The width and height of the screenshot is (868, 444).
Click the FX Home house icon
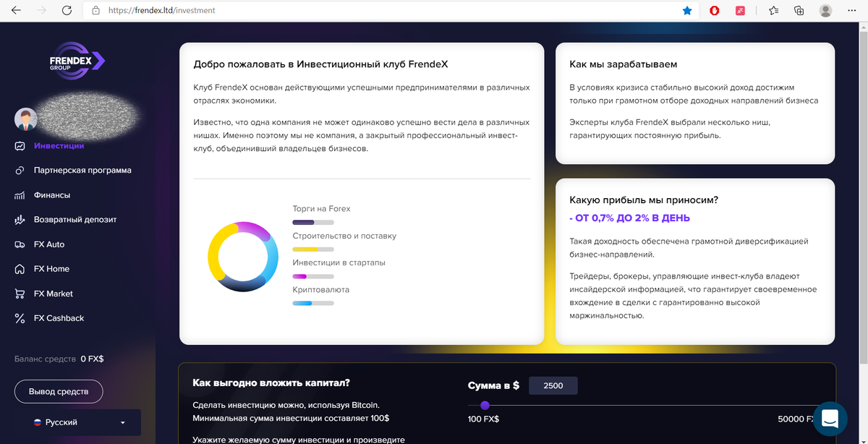[20, 268]
